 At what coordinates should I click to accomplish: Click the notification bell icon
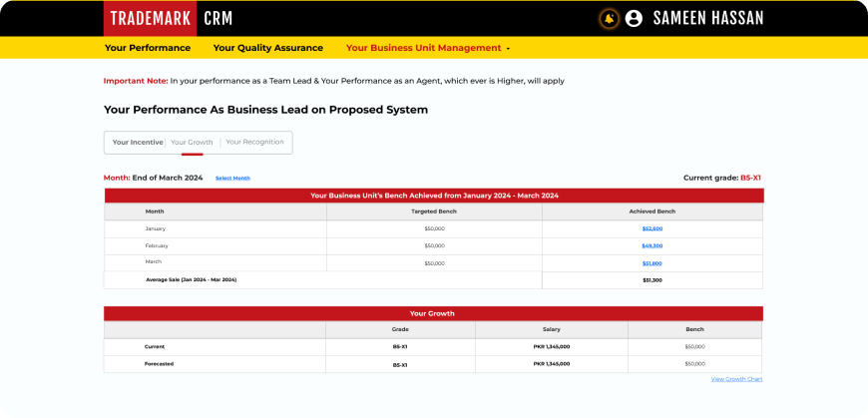tap(609, 18)
